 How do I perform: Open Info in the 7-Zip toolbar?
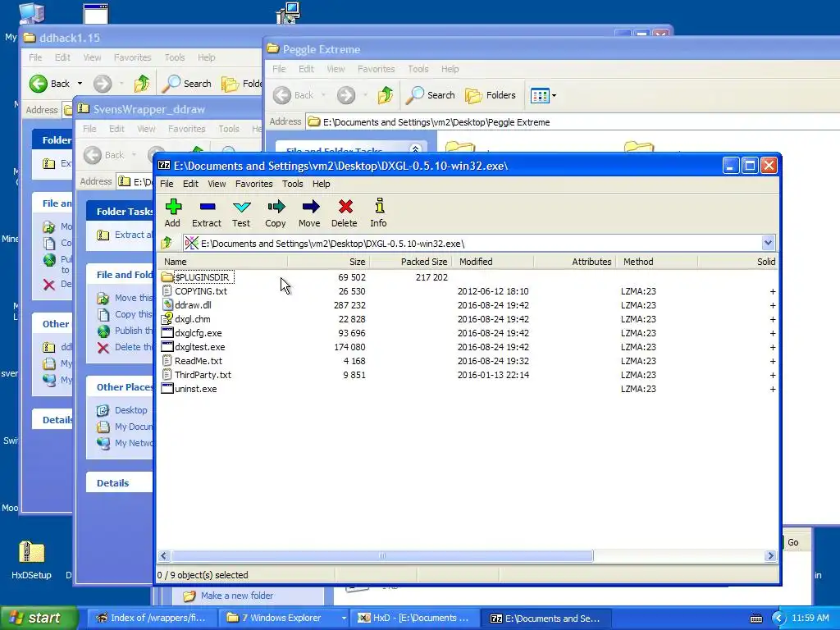point(378,212)
